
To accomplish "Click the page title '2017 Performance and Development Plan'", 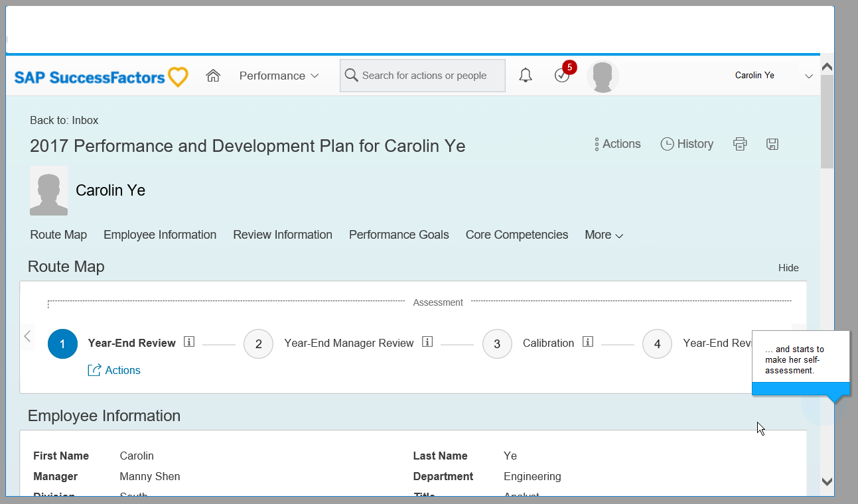I will coord(248,146).
